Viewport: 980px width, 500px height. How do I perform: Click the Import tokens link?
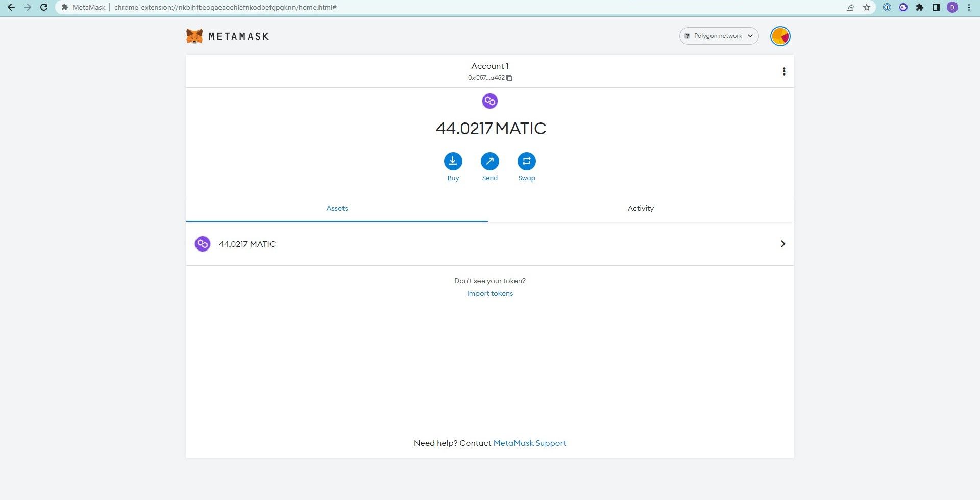click(489, 293)
